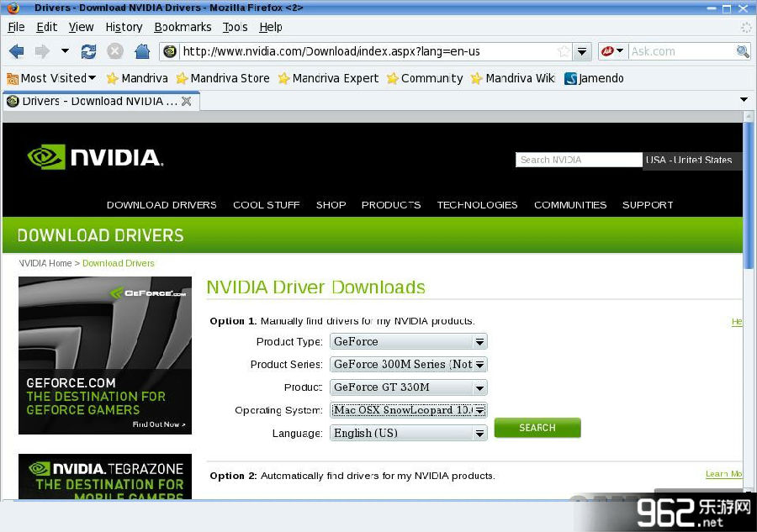Open the USA - United States region selector
This screenshot has width=757, height=532.
692,160
